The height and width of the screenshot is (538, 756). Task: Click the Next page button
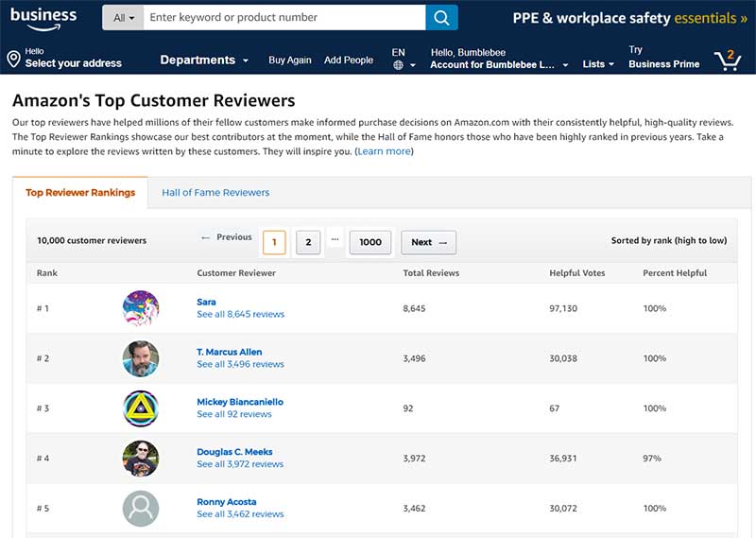[x=429, y=242]
